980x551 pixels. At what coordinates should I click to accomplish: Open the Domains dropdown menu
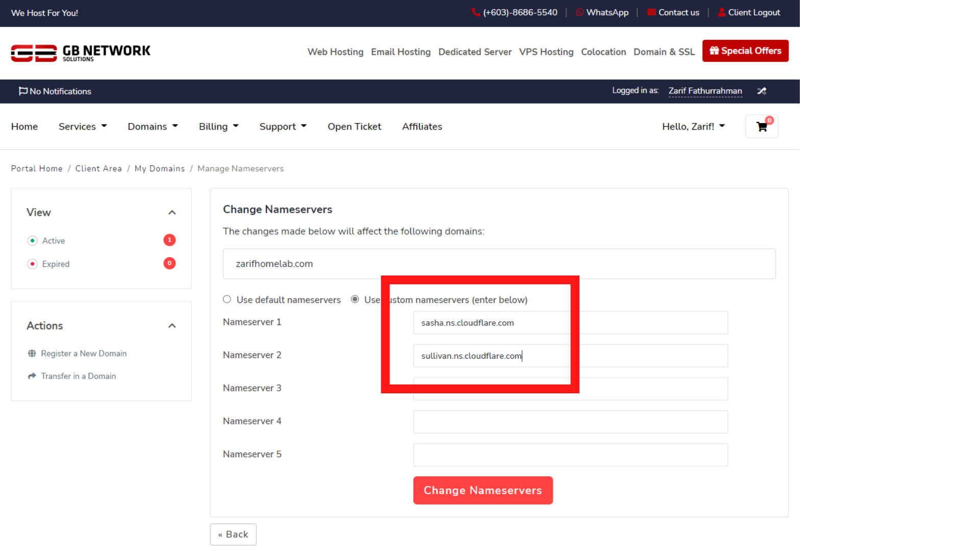tap(153, 127)
